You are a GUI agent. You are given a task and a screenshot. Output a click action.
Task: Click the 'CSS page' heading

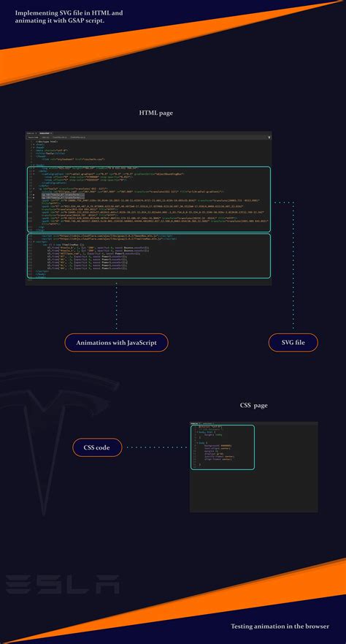click(x=254, y=406)
